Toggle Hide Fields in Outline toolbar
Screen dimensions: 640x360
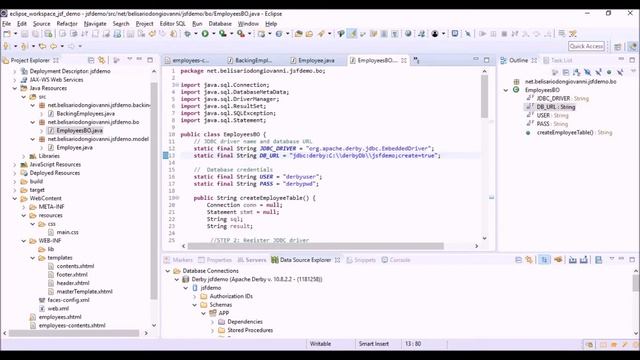point(587,72)
